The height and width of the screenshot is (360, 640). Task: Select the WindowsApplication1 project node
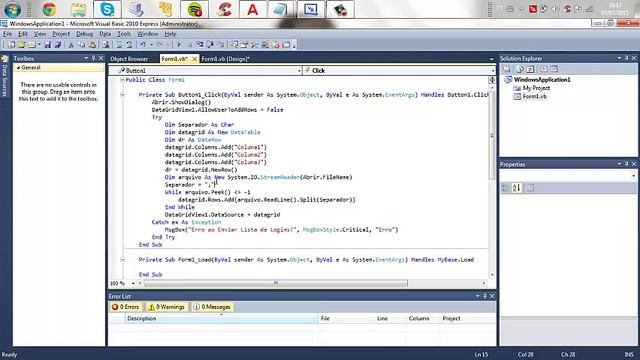[542, 80]
